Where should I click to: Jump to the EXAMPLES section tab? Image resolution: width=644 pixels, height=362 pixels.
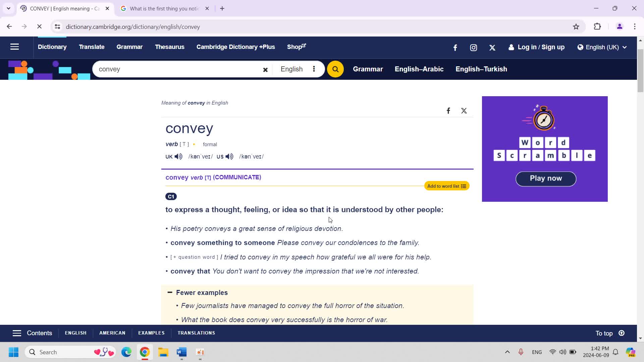point(151,333)
